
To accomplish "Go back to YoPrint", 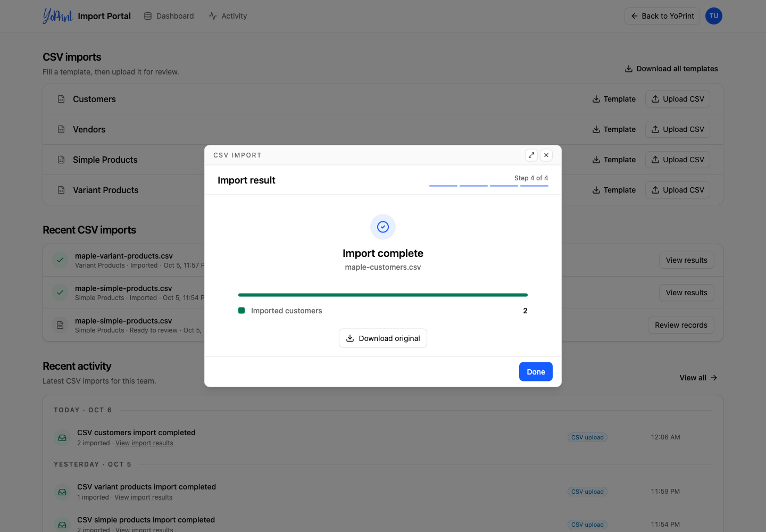I will point(662,16).
